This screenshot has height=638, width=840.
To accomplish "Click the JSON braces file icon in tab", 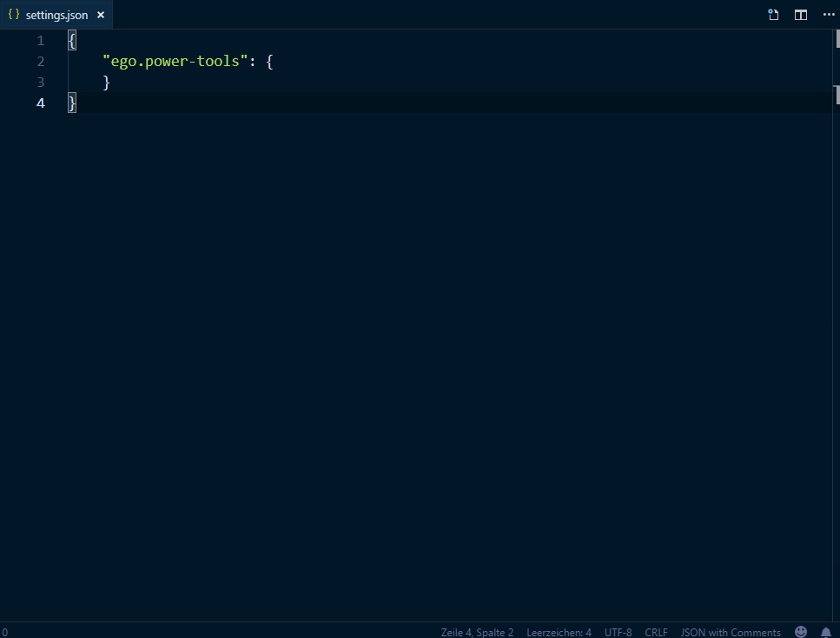I will [x=14, y=15].
